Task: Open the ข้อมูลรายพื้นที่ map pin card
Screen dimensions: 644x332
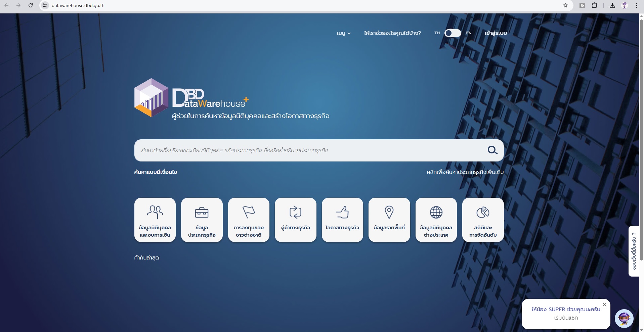Action: (389, 220)
